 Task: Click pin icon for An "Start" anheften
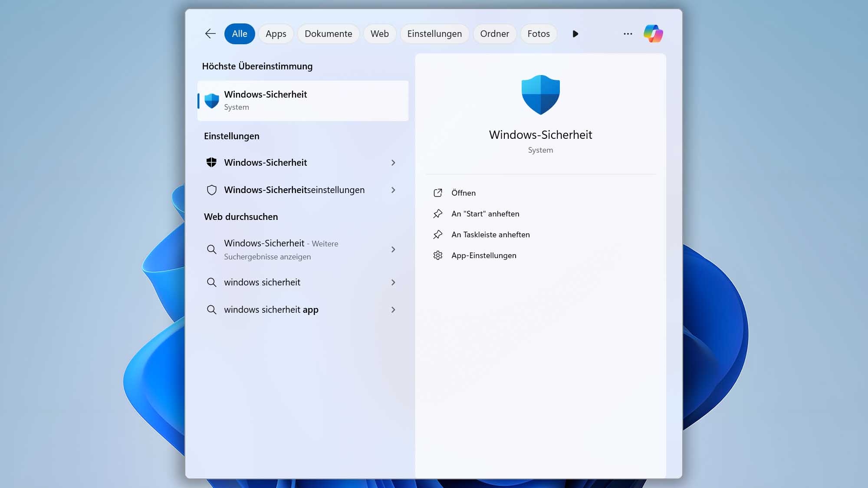[x=438, y=214]
